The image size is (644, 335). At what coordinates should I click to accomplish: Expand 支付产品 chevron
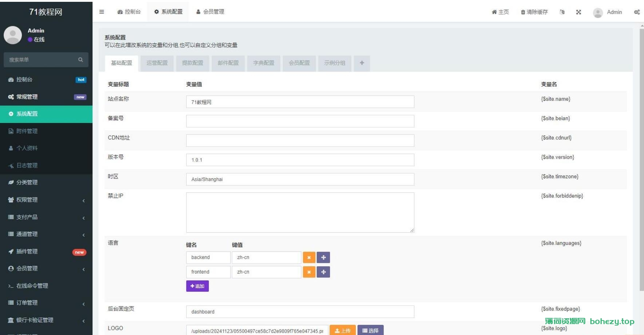[x=84, y=218]
